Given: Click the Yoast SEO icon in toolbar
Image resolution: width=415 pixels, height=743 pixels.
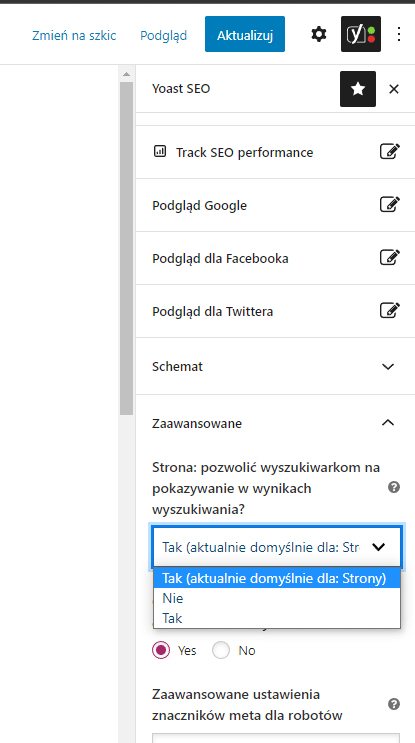Looking at the screenshot, I should pyautogui.click(x=361, y=34).
